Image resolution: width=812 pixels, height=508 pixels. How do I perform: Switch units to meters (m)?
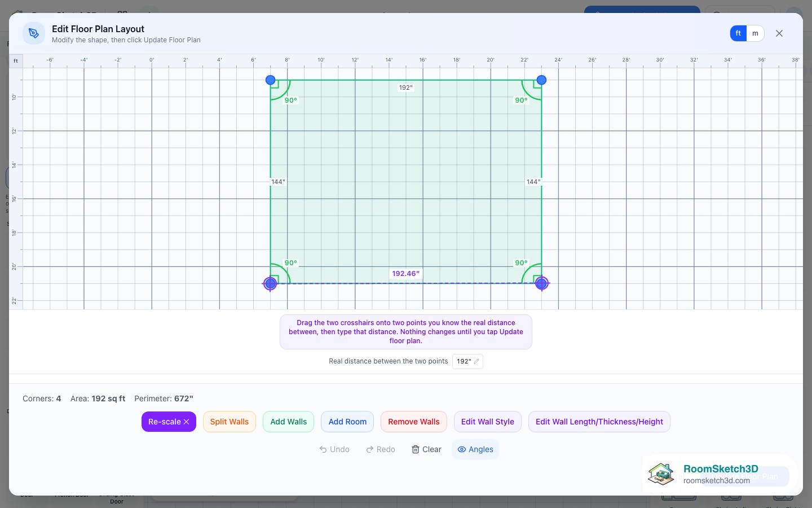755,33
